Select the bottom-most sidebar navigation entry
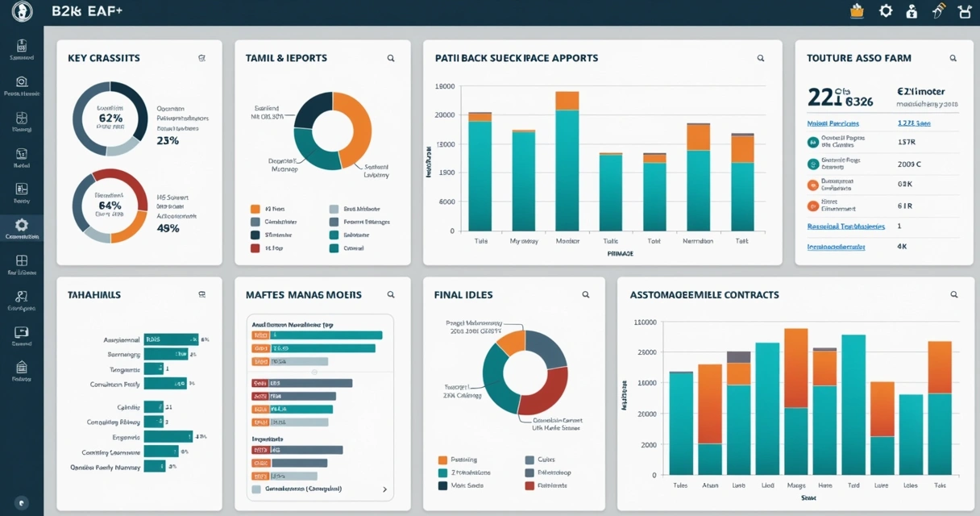Image resolution: width=980 pixels, height=516 pixels. (22, 368)
